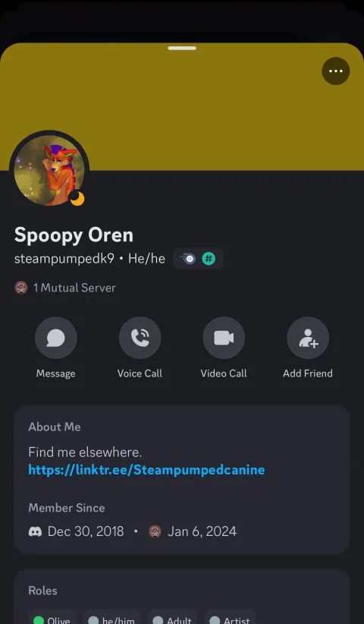View the 1 Mutual Server entry
Image resolution: width=364 pixels, height=624 pixels.
click(65, 288)
